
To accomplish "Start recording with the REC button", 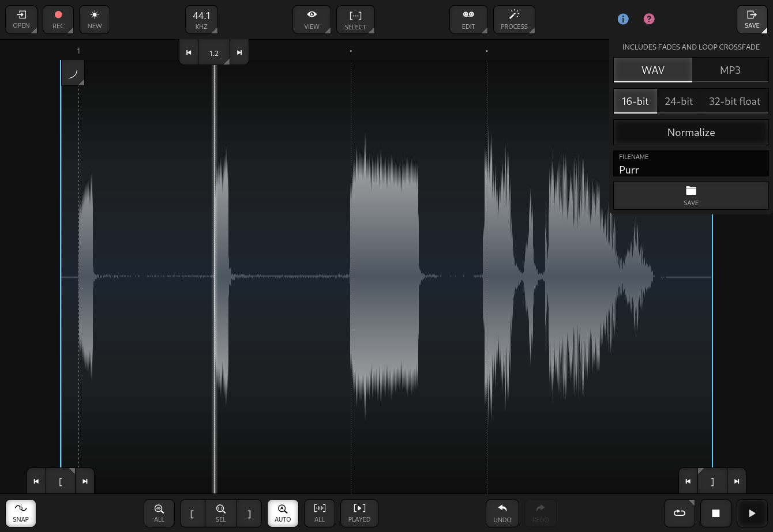I will point(58,20).
